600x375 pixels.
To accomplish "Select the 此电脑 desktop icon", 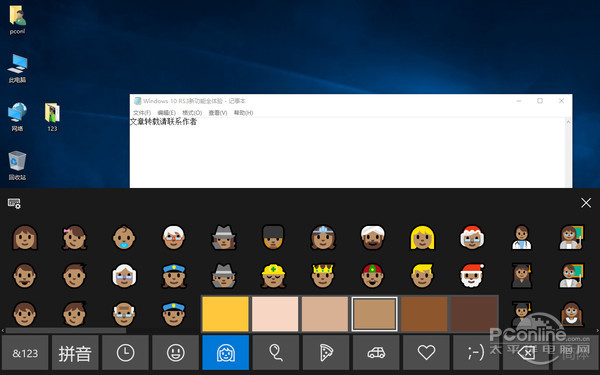I will pyautogui.click(x=17, y=68).
